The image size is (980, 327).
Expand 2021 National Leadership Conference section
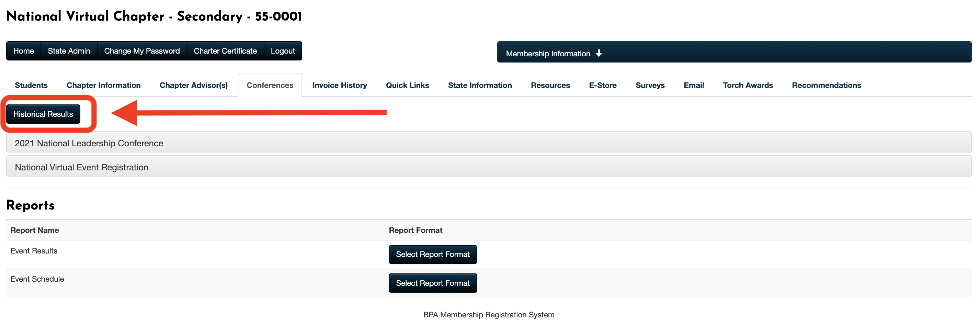coord(89,143)
